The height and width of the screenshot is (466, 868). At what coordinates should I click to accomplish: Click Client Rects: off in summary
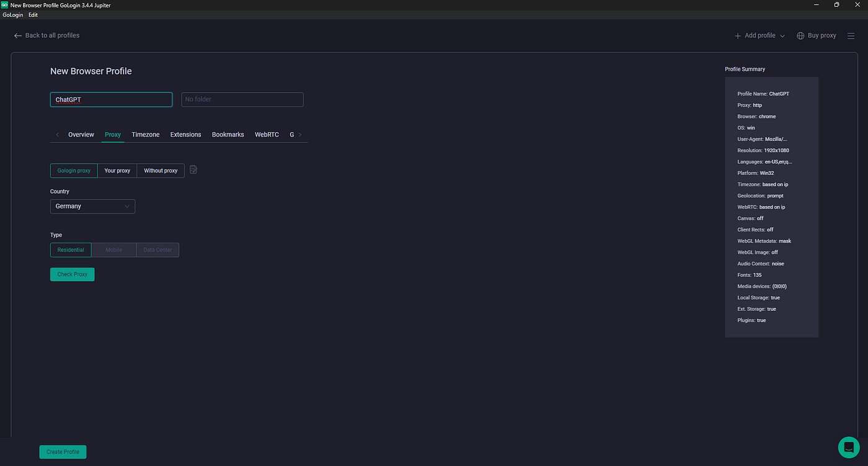pos(755,230)
